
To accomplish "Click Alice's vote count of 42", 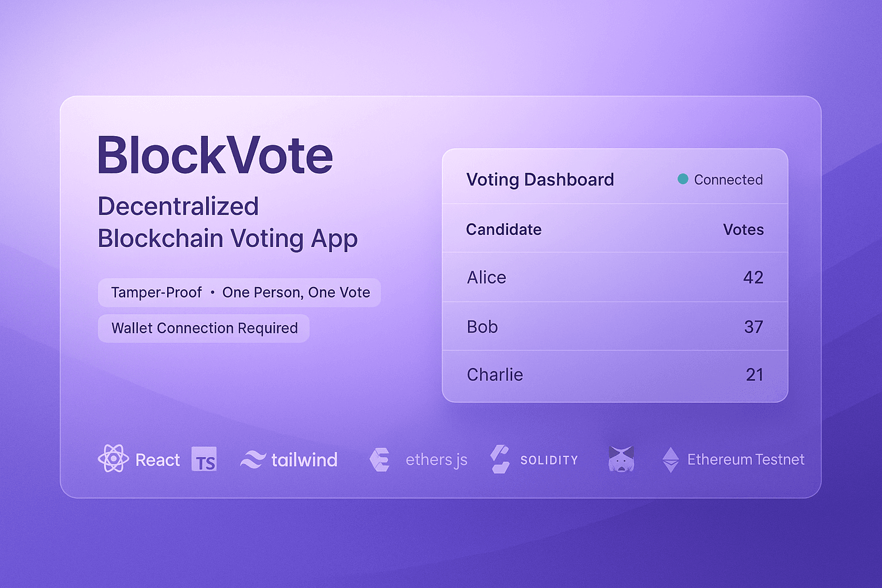I will [753, 277].
